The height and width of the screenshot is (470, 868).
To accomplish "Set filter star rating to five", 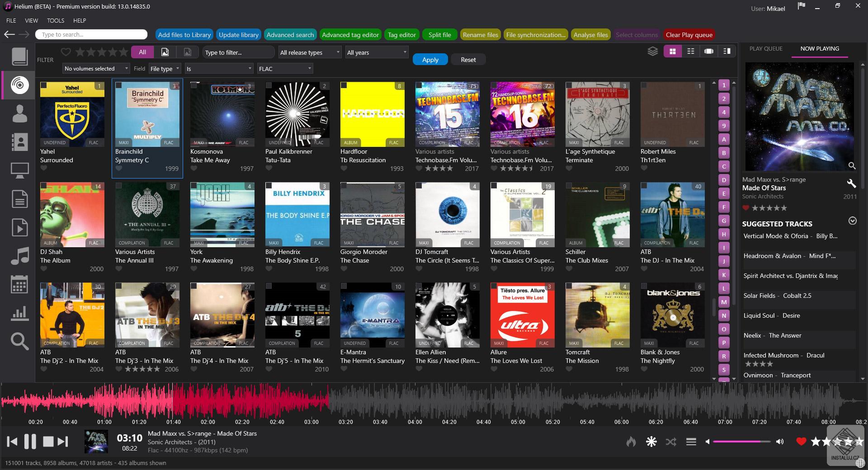I will click(x=124, y=52).
